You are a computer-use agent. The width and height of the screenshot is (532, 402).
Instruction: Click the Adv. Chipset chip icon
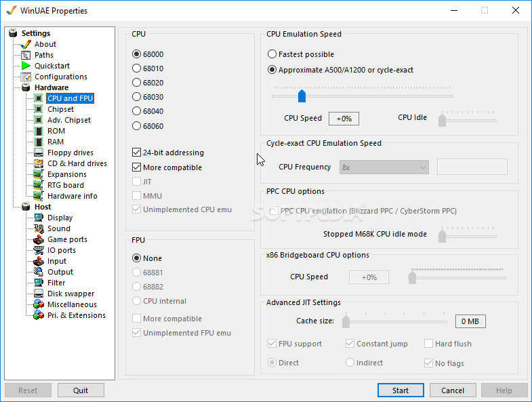point(39,120)
